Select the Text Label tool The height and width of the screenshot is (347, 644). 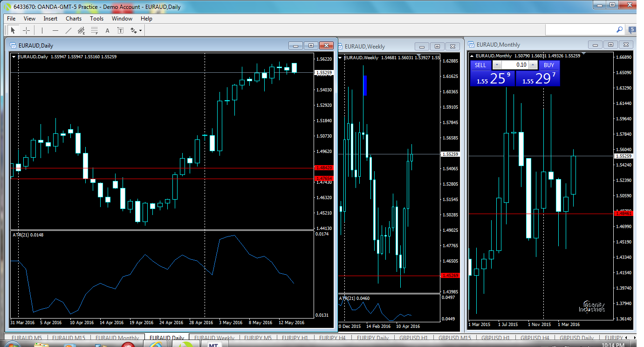(120, 31)
